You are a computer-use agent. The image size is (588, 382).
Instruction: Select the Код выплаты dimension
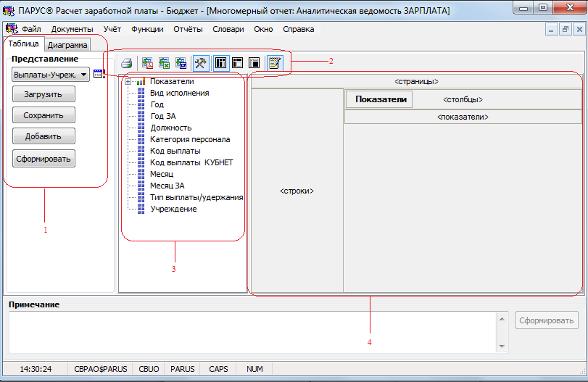click(x=175, y=151)
